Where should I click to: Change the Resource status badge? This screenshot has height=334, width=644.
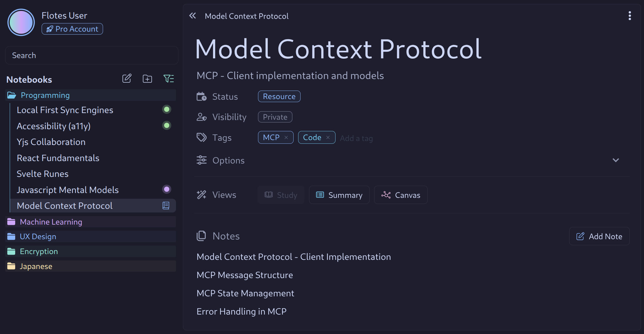(279, 96)
